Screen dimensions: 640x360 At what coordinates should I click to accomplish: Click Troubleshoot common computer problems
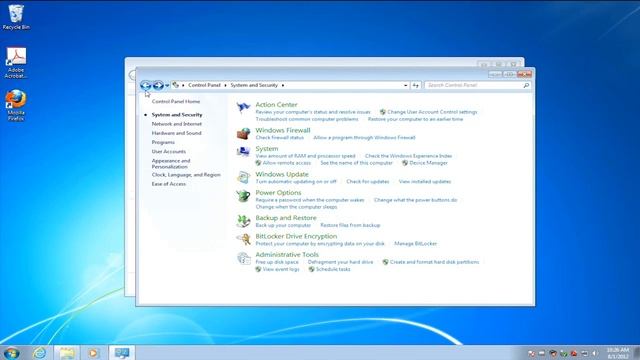click(x=307, y=119)
